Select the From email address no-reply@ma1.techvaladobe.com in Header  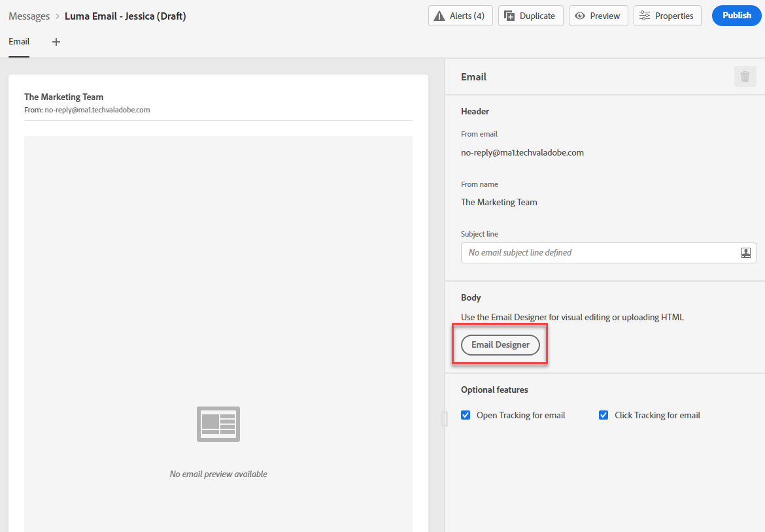(x=522, y=153)
